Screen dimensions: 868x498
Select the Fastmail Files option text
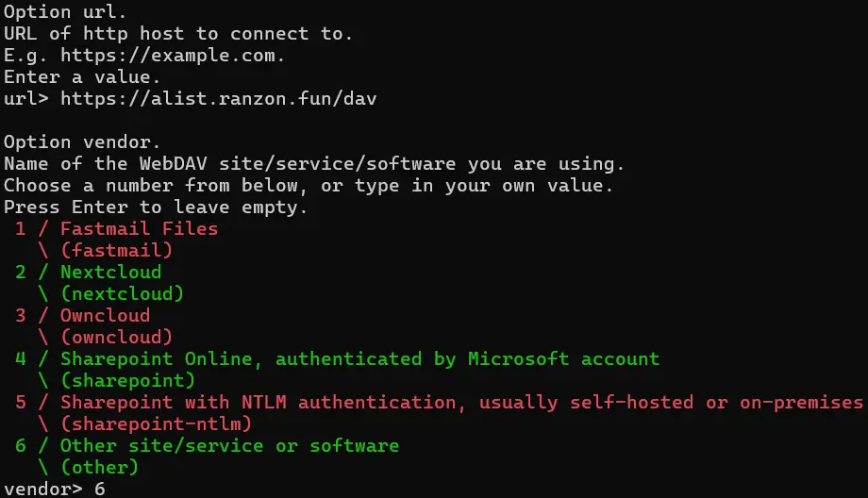point(139,228)
